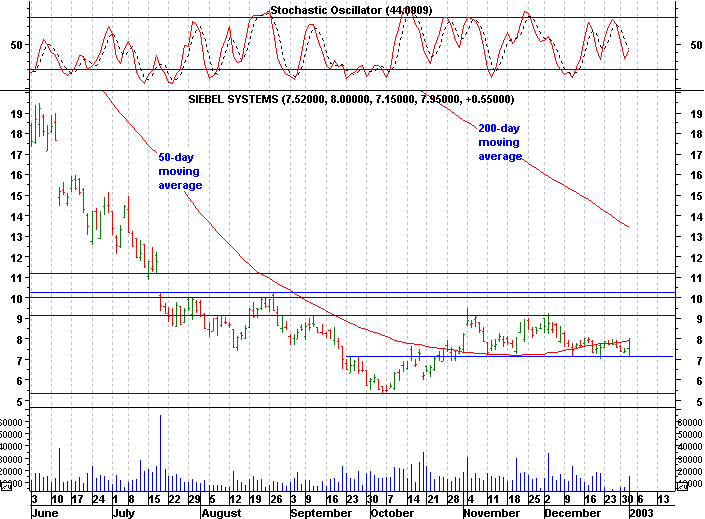The image size is (705, 519).
Task: Select date label 5 under August
Action: click(212, 499)
